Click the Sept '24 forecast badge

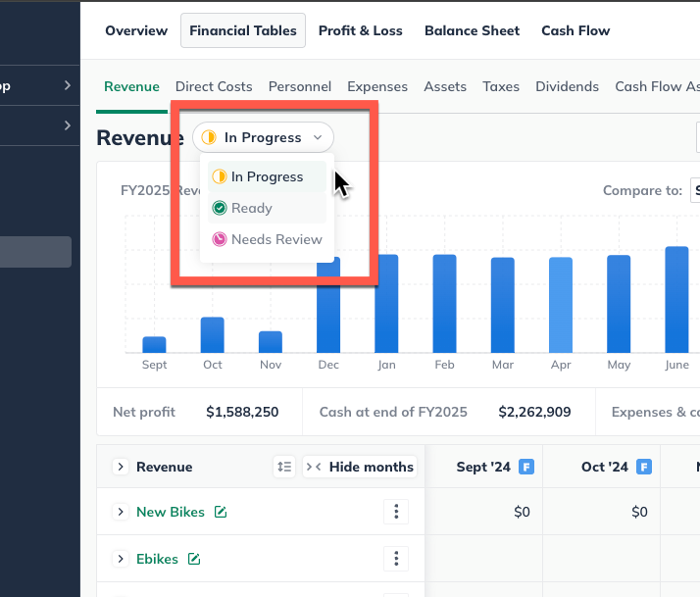[x=526, y=467]
